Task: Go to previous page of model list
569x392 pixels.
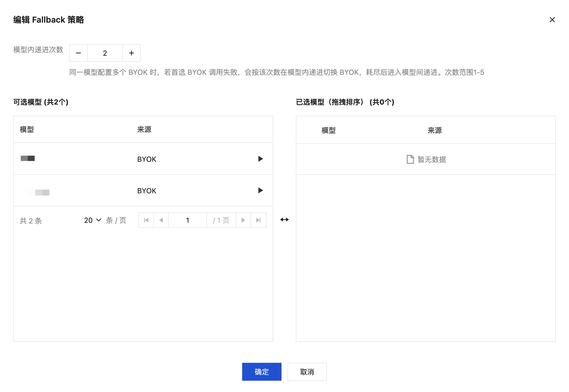Action: pos(161,220)
